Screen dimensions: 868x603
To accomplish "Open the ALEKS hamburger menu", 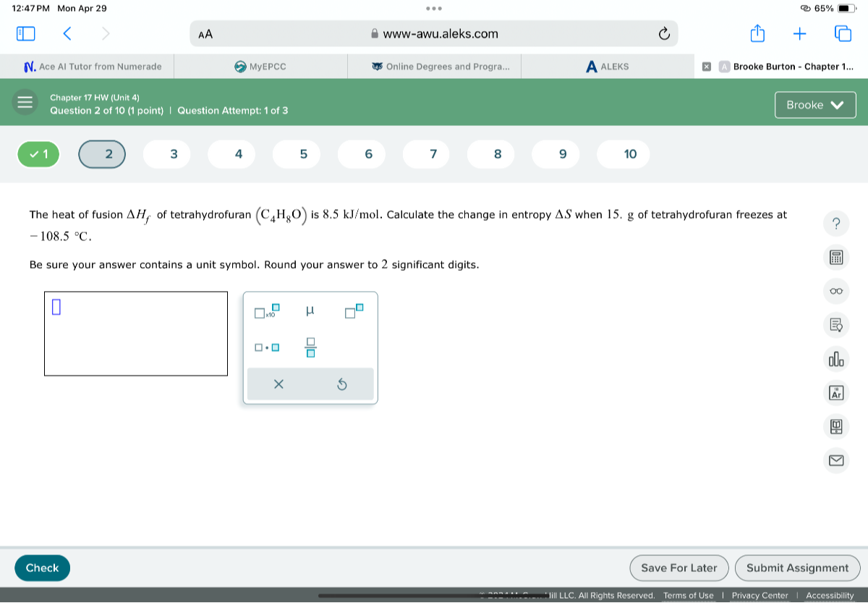I will pos(25,103).
